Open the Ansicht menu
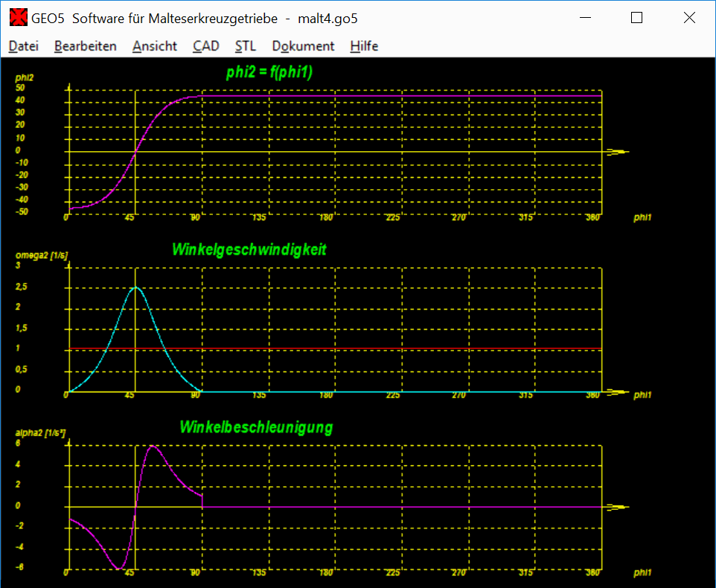 point(154,46)
